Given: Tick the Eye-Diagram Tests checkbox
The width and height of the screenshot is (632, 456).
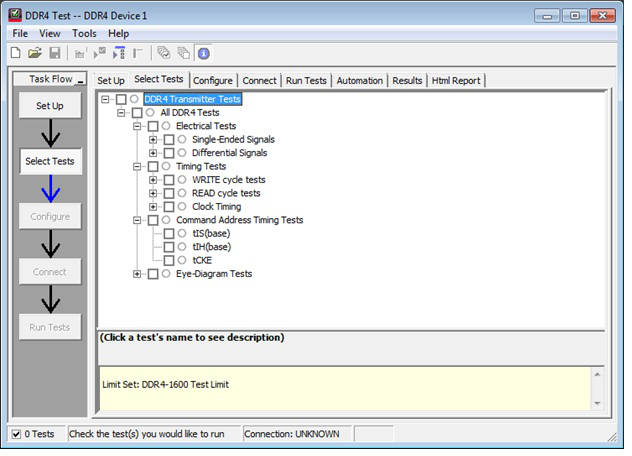Looking at the screenshot, I should pyautogui.click(x=152, y=273).
